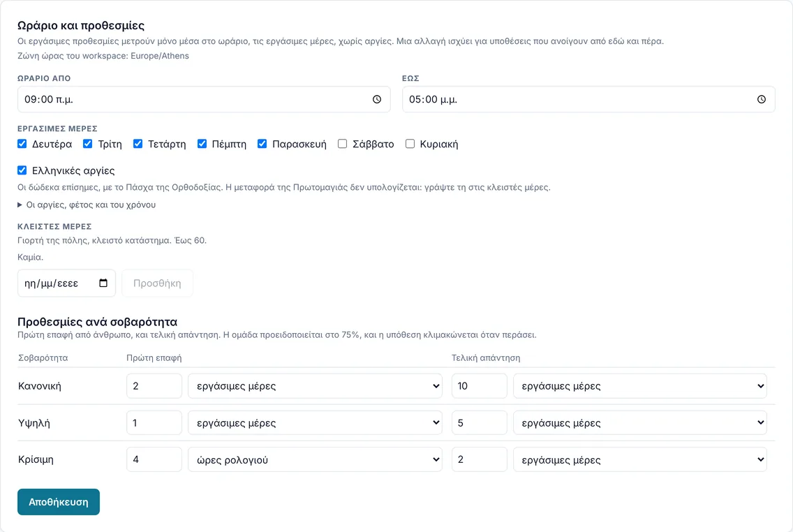The width and height of the screenshot is (793, 532).
Task: Disable the Ελληνικές αργίες checkbox
Action: (x=22, y=170)
